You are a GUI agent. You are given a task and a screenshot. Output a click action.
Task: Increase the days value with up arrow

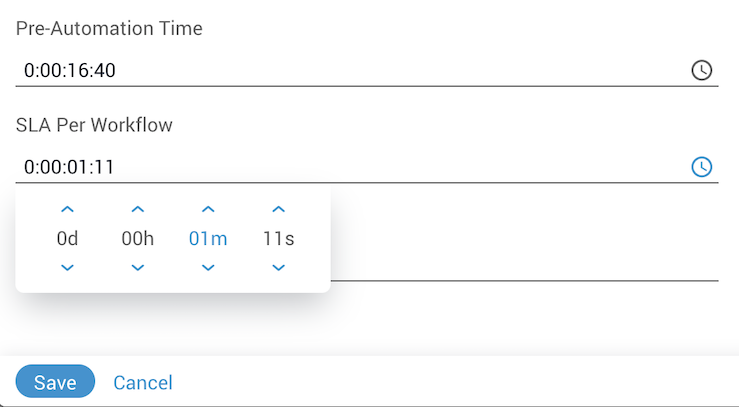(x=67, y=210)
